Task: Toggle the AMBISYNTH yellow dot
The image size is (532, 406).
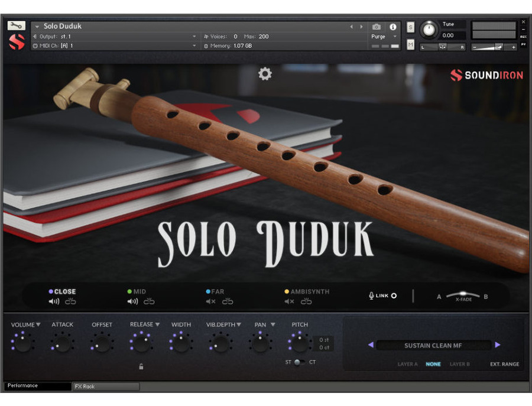Action: tap(287, 291)
